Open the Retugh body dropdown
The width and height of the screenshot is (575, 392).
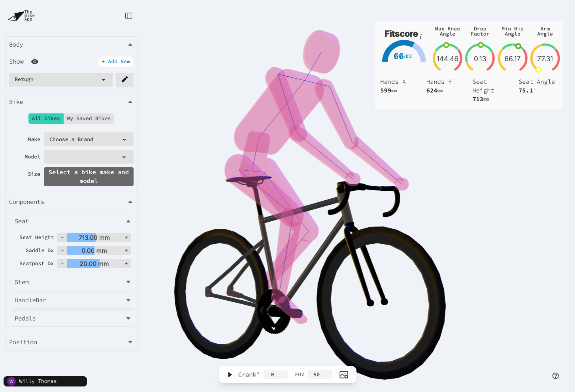coord(60,79)
